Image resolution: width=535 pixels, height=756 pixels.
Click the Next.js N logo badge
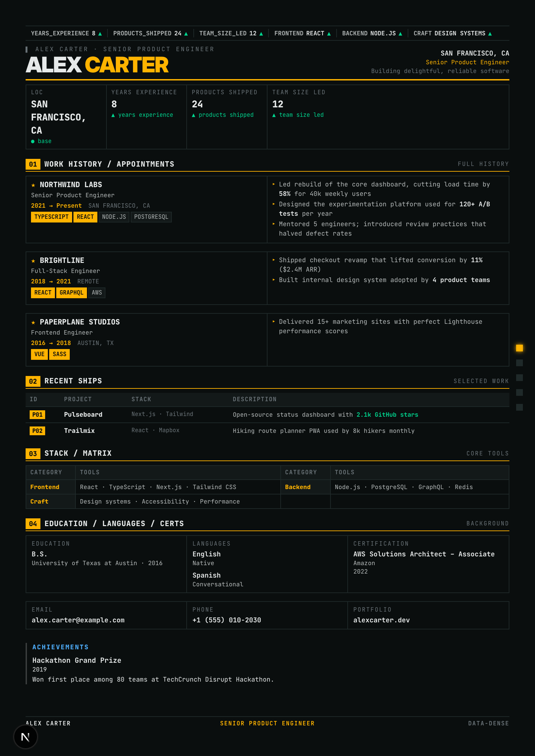pos(25,737)
